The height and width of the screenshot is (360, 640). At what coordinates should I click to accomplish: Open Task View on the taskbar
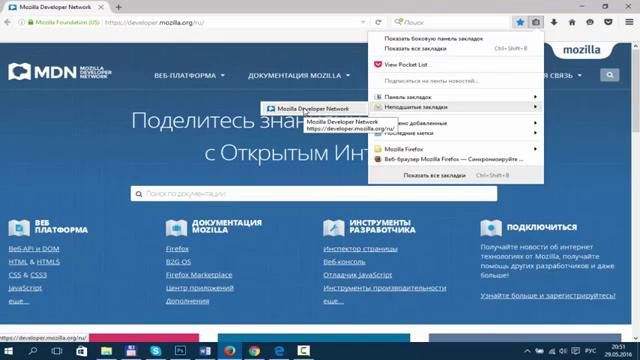[x=57, y=351]
